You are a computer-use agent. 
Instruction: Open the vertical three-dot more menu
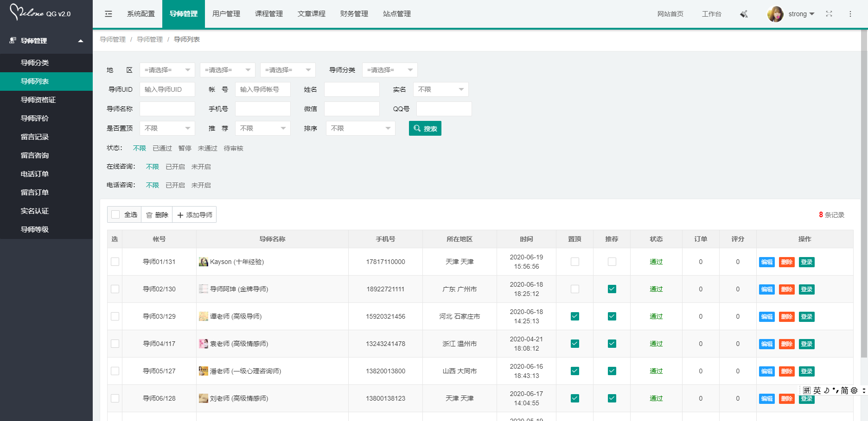[850, 14]
